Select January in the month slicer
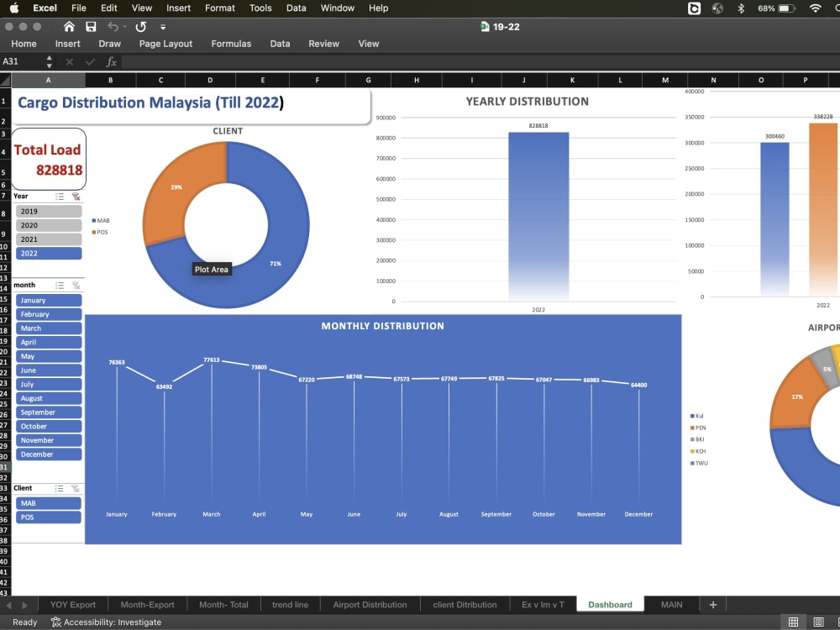The height and width of the screenshot is (630, 840). pyautogui.click(x=48, y=300)
